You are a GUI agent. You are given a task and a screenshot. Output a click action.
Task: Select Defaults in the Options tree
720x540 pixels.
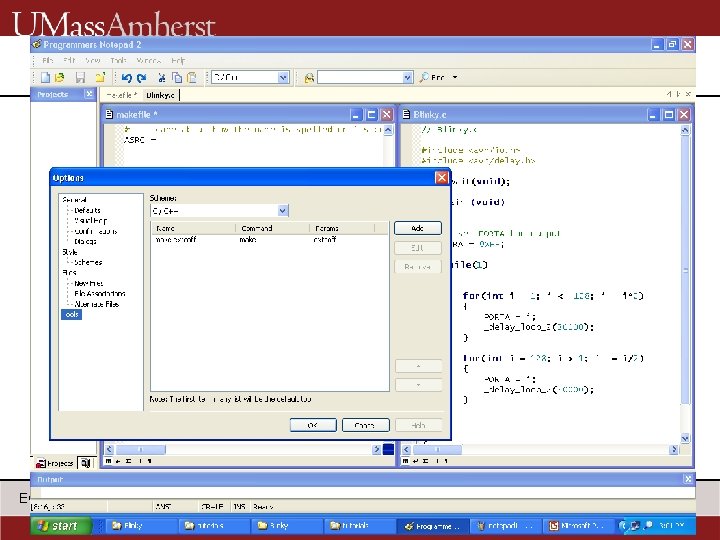click(87, 210)
